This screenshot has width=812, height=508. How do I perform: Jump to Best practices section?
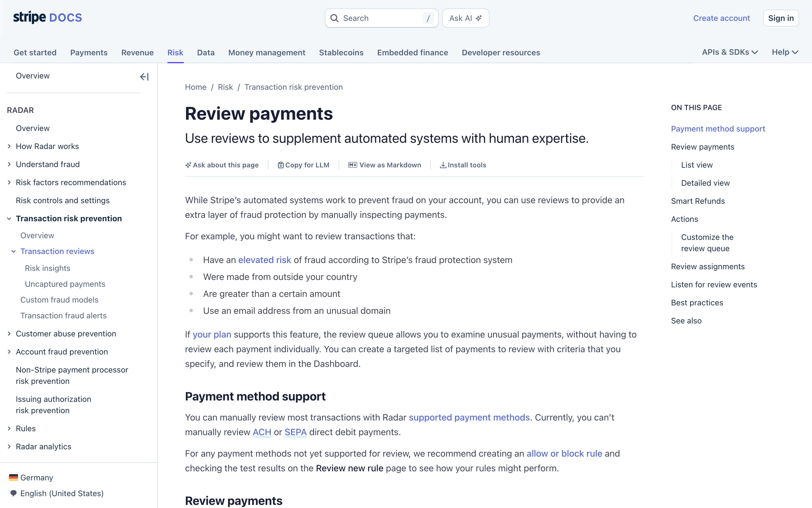697,303
